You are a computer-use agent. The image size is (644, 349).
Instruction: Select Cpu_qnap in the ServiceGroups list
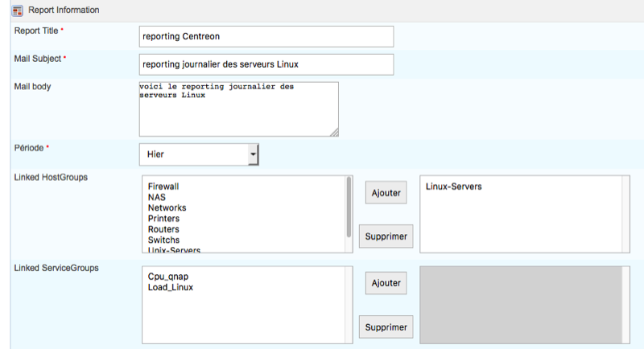(168, 277)
